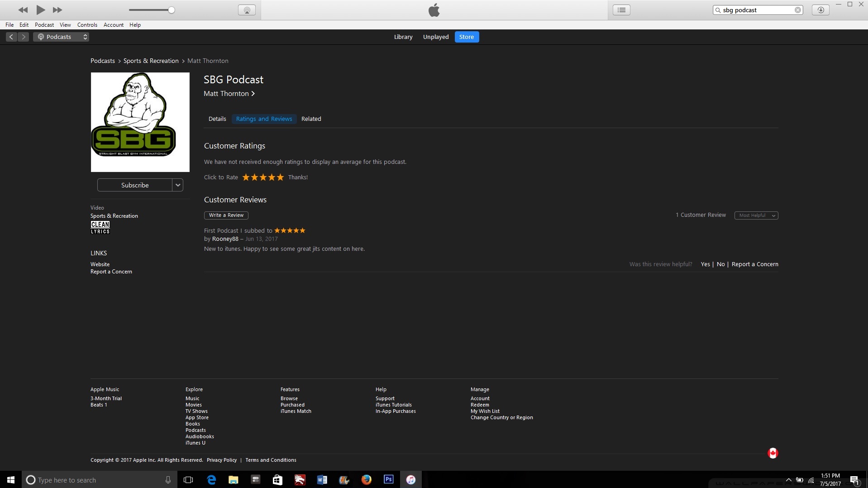Open the TV Shows footer link
This screenshot has width=868, height=488.
196,411
